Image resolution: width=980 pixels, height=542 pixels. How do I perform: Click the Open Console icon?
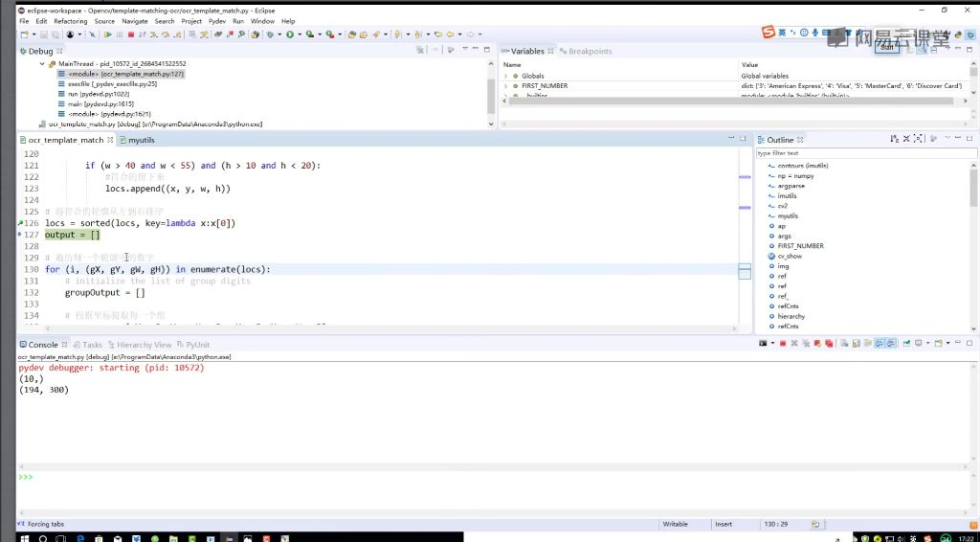point(939,343)
